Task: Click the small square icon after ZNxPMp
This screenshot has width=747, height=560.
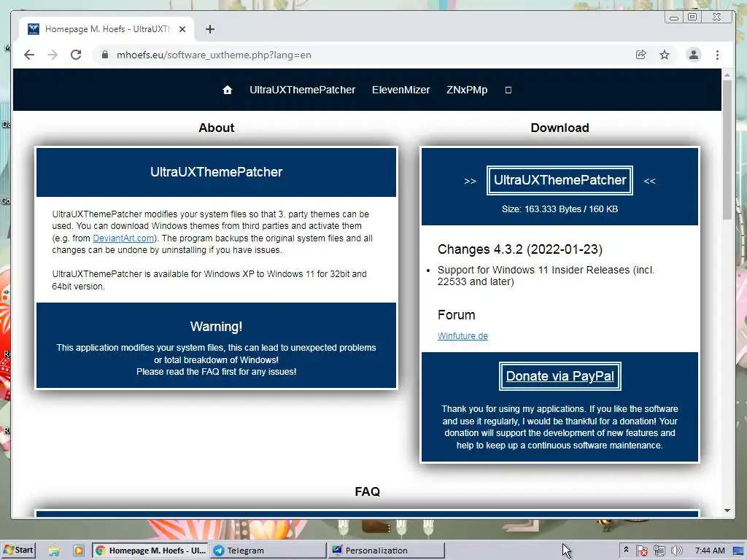Action: pos(508,90)
